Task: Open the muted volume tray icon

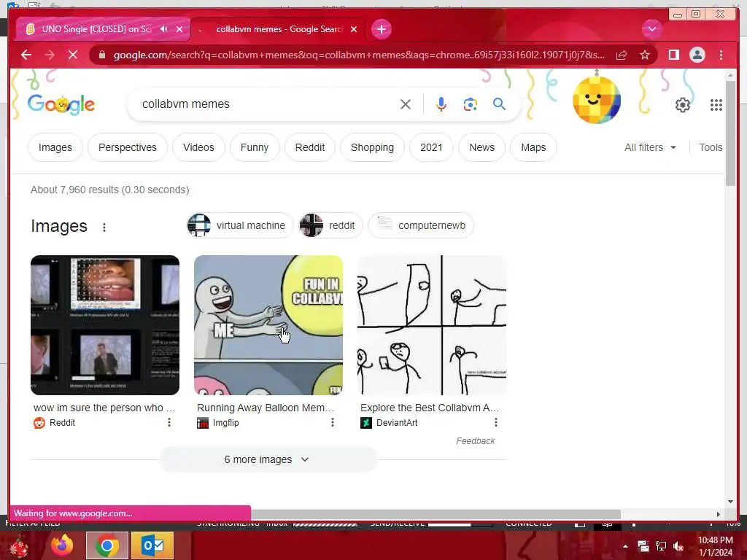Action: [x=678, y=546]
